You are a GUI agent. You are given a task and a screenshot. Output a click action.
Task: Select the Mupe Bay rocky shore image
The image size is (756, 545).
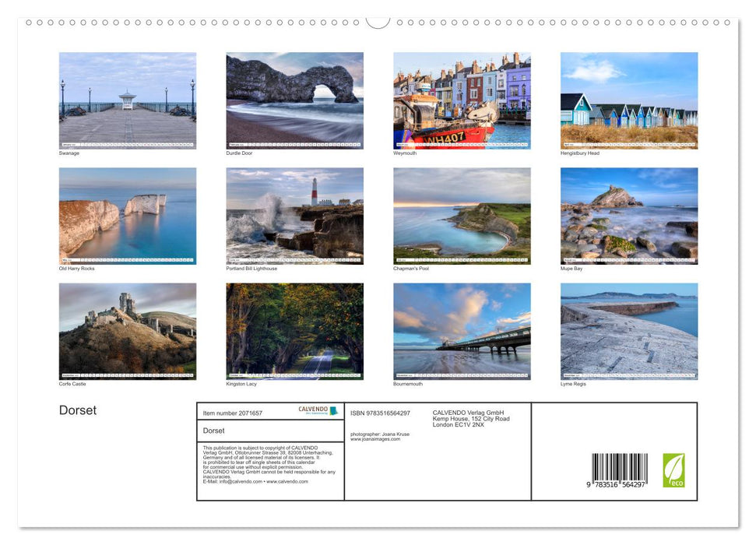[x=628, y=216]
